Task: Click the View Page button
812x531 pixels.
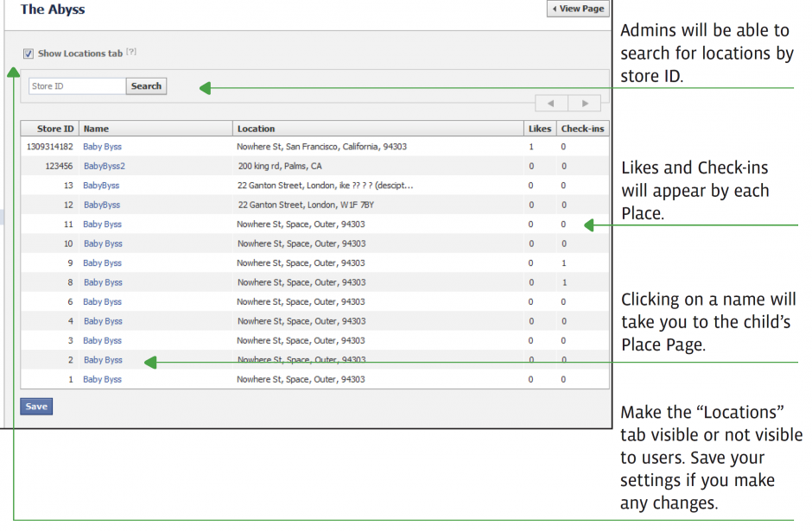Action: pos(578,9)
